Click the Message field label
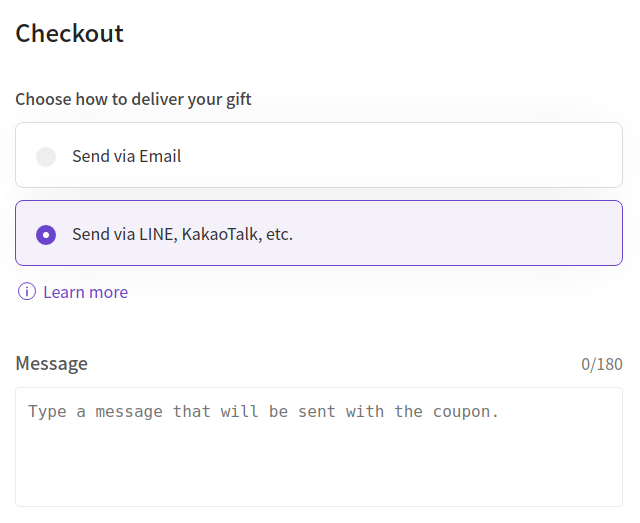 51,363
